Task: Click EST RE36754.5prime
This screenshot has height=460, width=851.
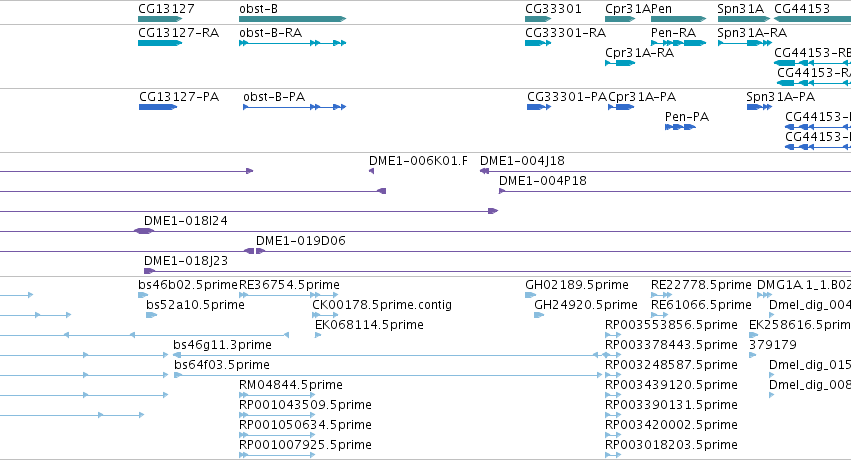Action: [x=289, y=285]
